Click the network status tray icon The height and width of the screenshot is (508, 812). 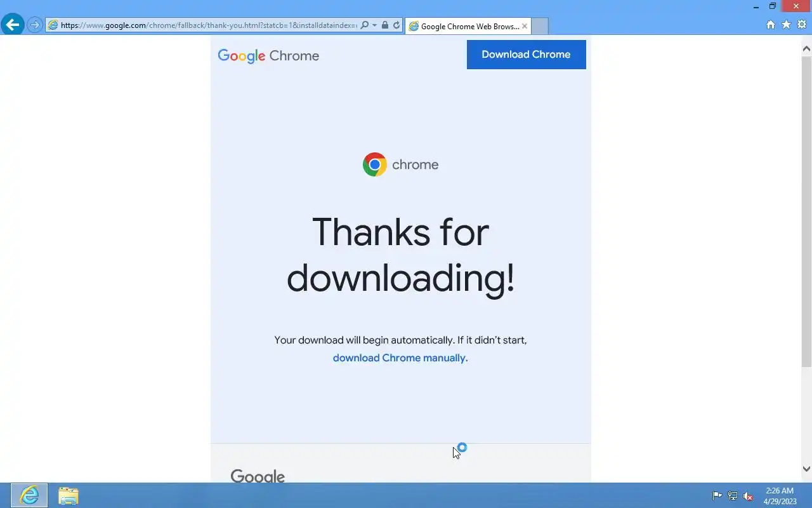click(x=733, y=496)
